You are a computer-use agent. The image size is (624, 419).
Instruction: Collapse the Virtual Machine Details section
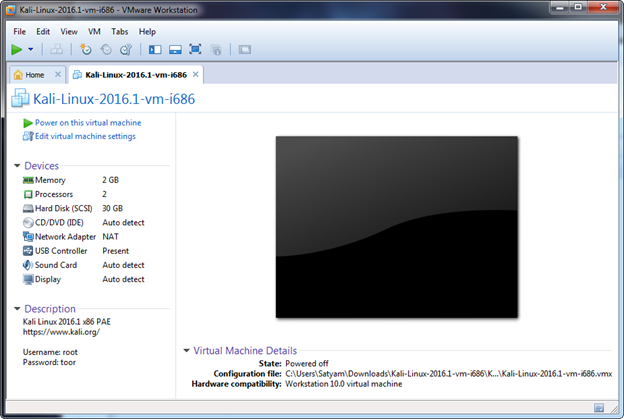pyautogui.click(x=186, y=351)
